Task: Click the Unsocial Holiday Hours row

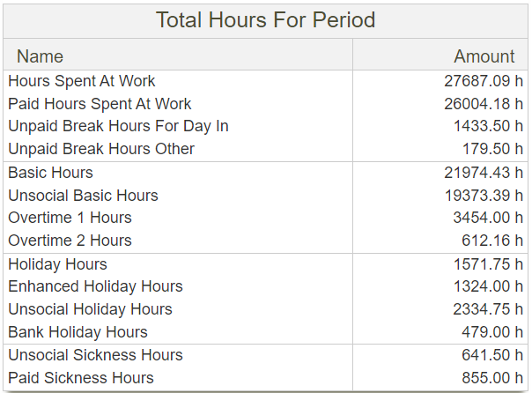Action: 90,309
